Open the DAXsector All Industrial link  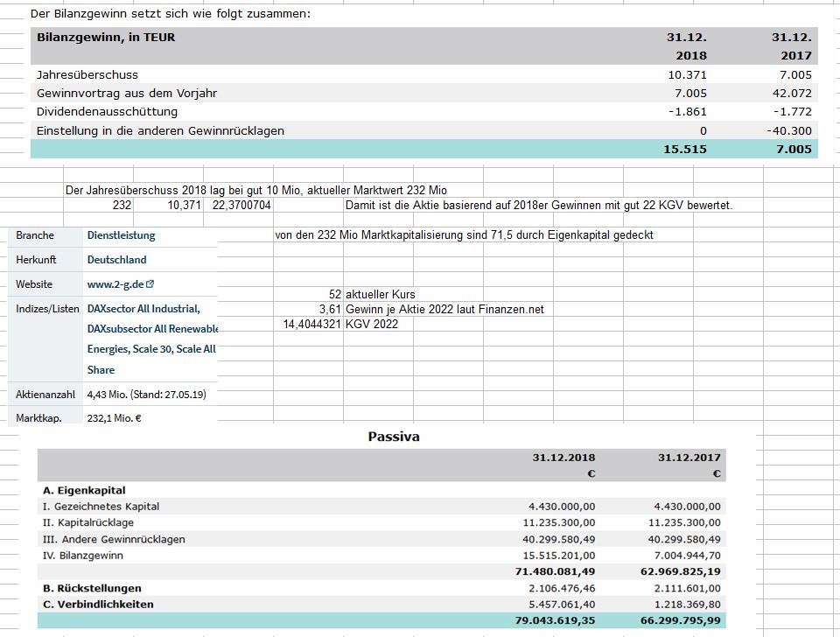click(x=143, y=309)
